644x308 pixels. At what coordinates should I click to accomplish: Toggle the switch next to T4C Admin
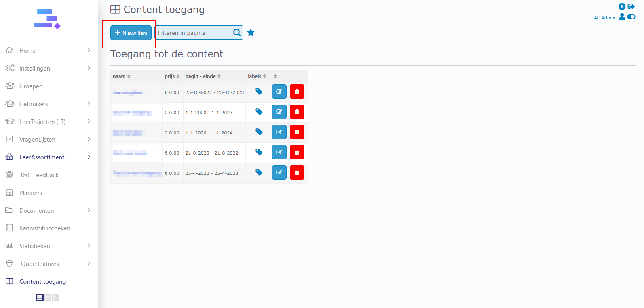(631, 17)
